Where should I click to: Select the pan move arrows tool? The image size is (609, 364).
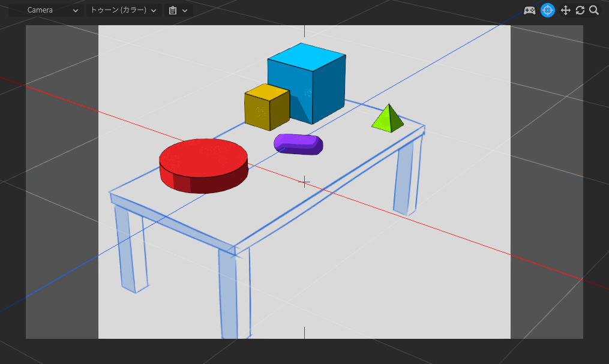tap(565, 10)
